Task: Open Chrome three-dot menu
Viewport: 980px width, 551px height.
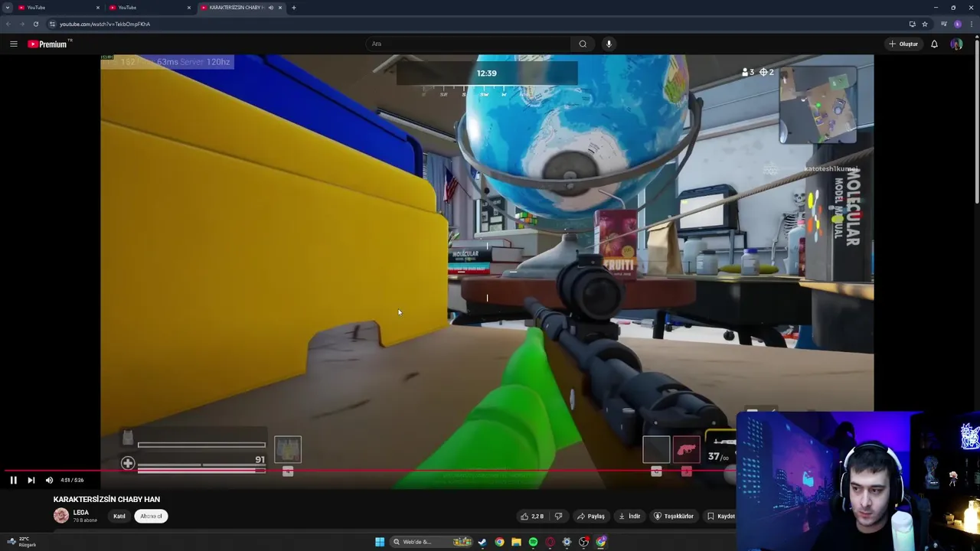Action: tap(972, 24)
